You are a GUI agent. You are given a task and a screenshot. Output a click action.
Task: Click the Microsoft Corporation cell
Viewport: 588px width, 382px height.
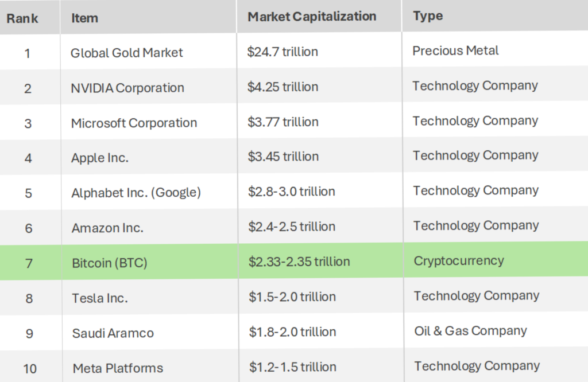pos(134,123)
